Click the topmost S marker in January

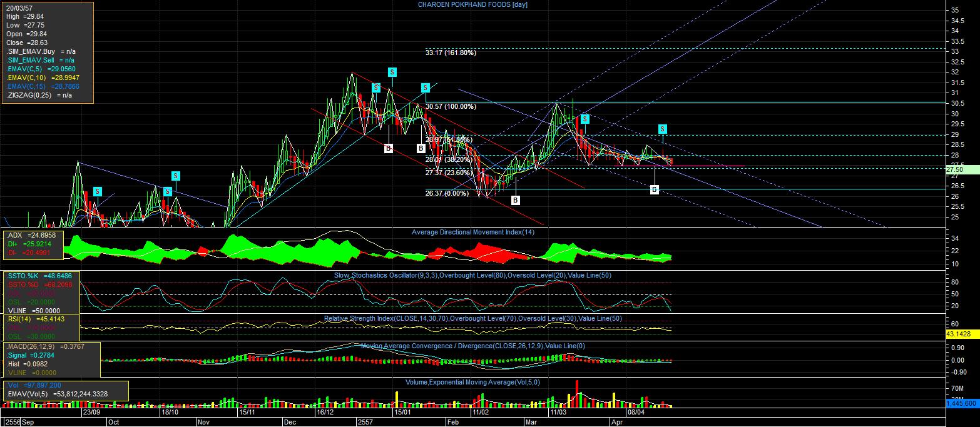[x=392, y=71]
